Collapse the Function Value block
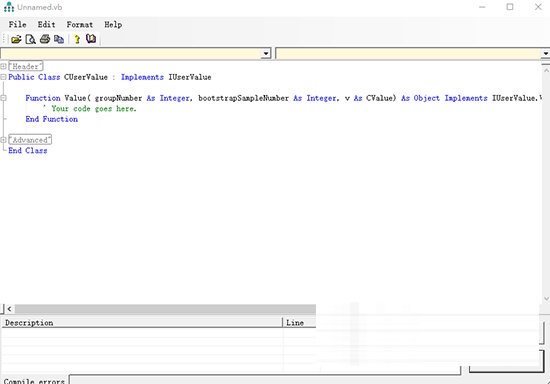Viewport: 550px width, 384px height. click(x=3, y=98)
